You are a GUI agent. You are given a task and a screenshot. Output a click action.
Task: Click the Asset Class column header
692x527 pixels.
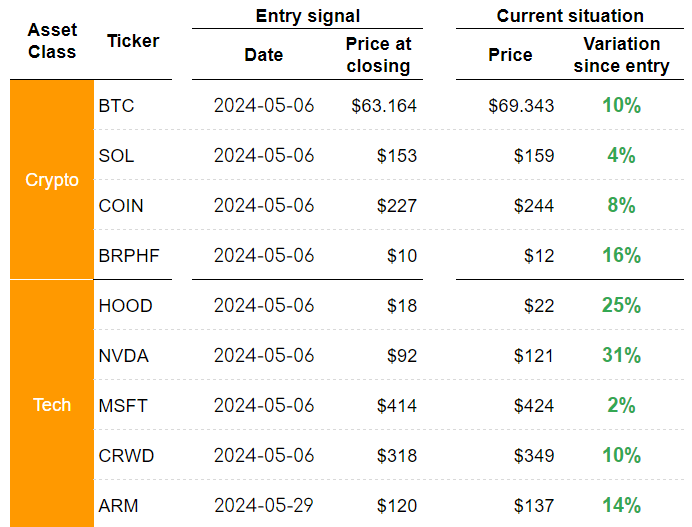tap(51, 41)
